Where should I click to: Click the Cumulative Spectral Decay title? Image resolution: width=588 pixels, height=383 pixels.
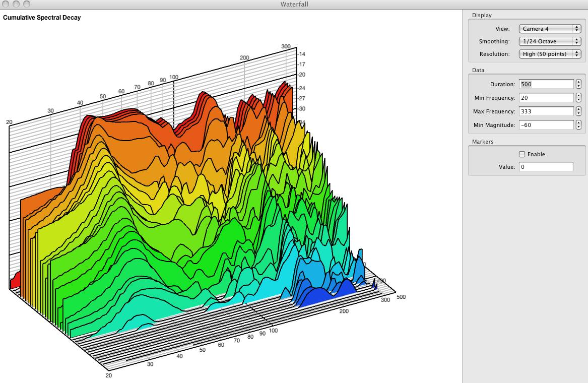(x=42, y=18)
